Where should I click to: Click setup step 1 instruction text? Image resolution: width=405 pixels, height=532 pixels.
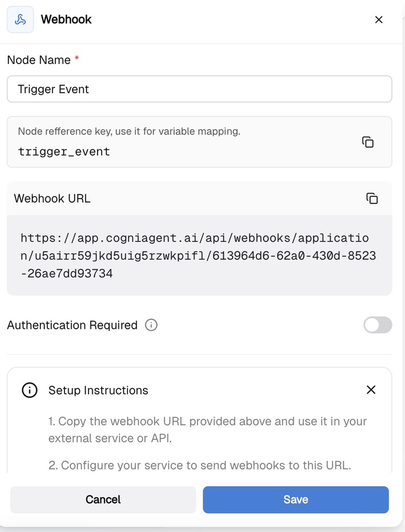click(207, 429)
